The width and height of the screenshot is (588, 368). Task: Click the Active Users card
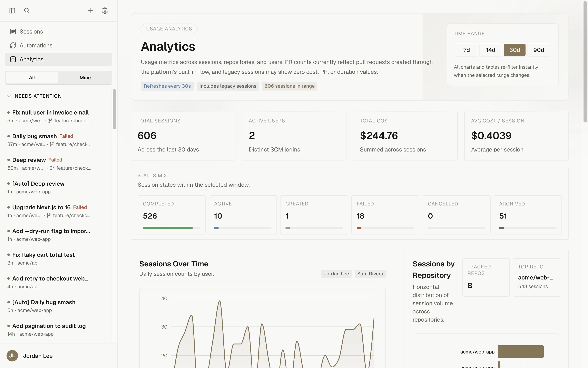pyautogui.click(x=294, y=136)
